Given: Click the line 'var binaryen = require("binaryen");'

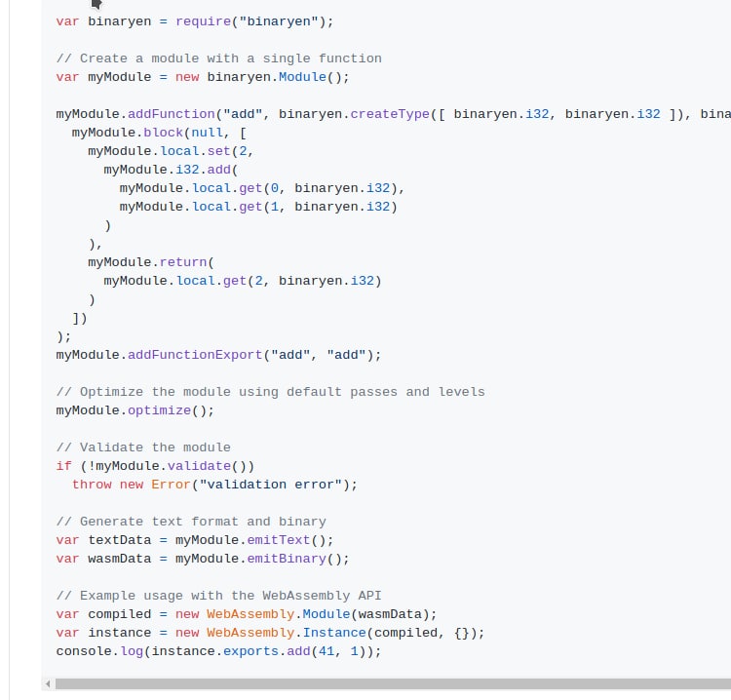Looking at the screenshot, I should click(195, 21).
